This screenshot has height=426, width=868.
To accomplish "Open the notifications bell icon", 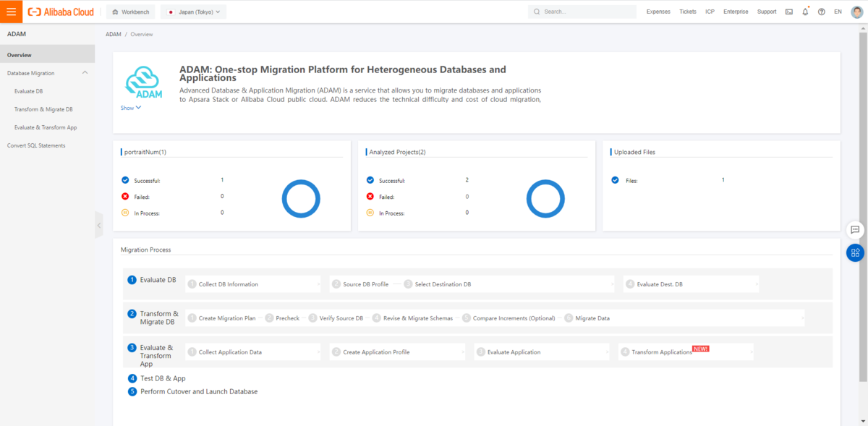I will point(805,12).
